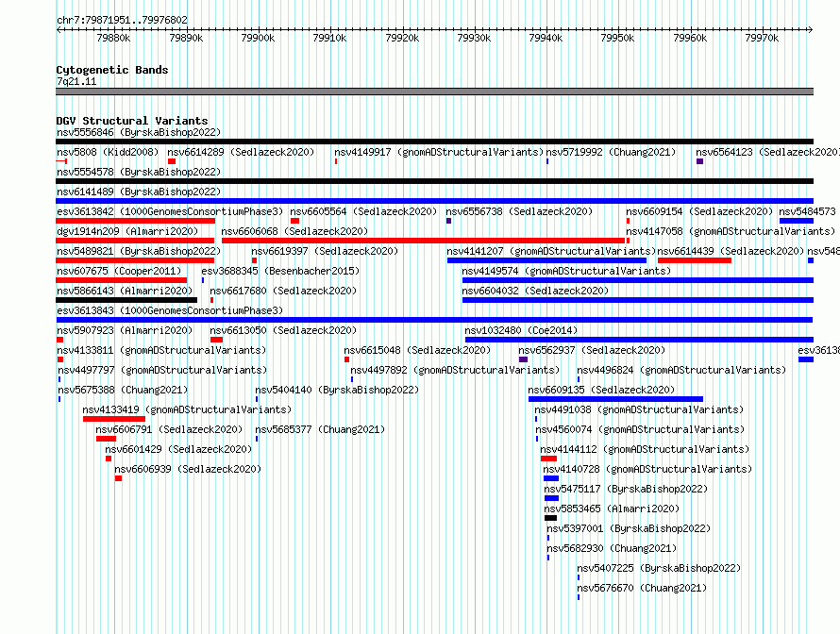Screen dimensions: 840x634
Task: Select nsv4149574 gnomAD variant label
Action: [566, 271]
